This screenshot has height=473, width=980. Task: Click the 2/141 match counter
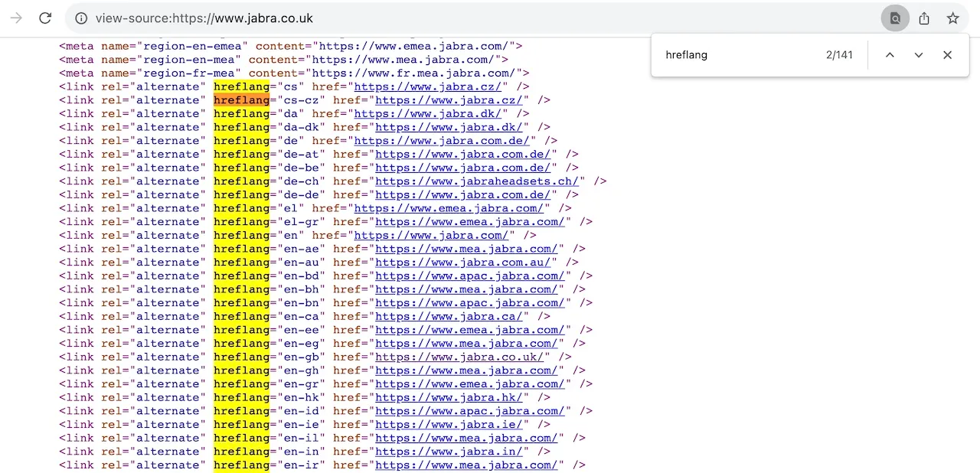[839, 55]
